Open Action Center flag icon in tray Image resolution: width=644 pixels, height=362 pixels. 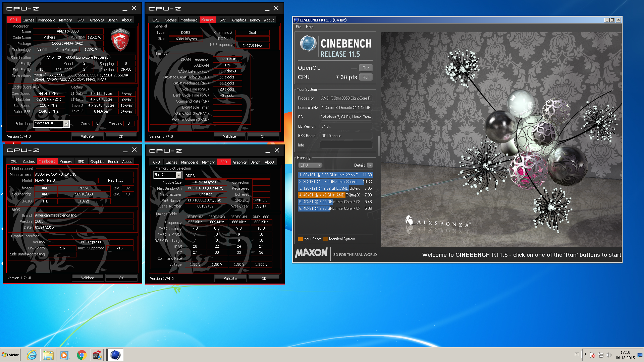(x=593, y=355)
